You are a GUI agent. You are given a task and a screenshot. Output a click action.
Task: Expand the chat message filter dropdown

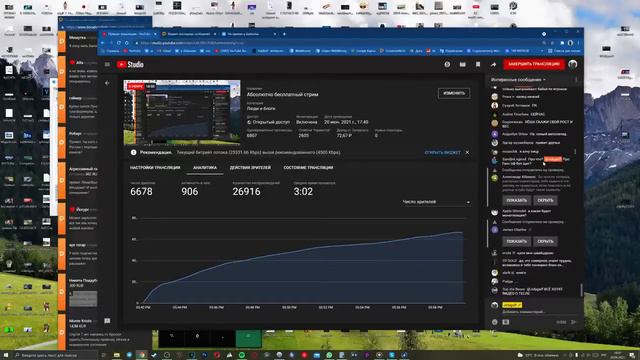click(518, 80)
